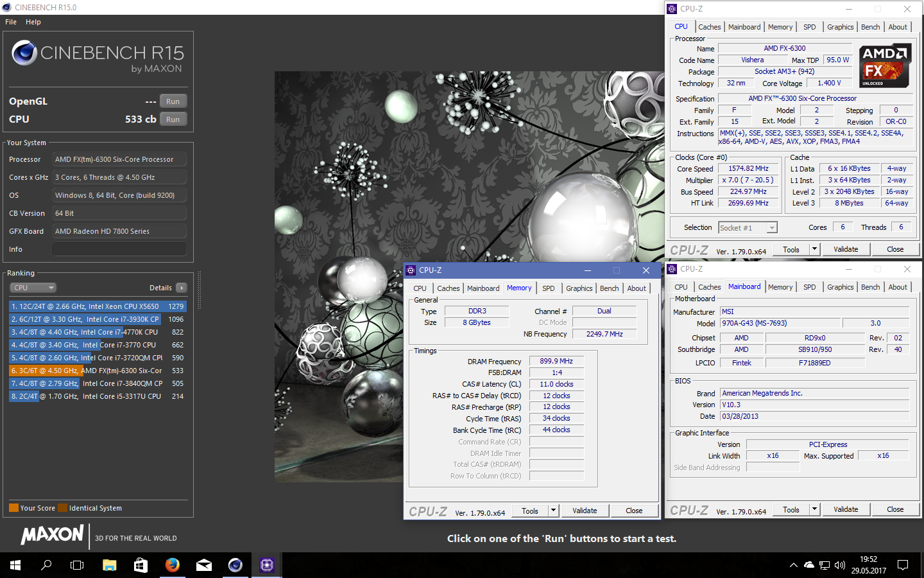
Task: Open Mainboard tab in top CPU-Z window
Action: coord(744,27)
